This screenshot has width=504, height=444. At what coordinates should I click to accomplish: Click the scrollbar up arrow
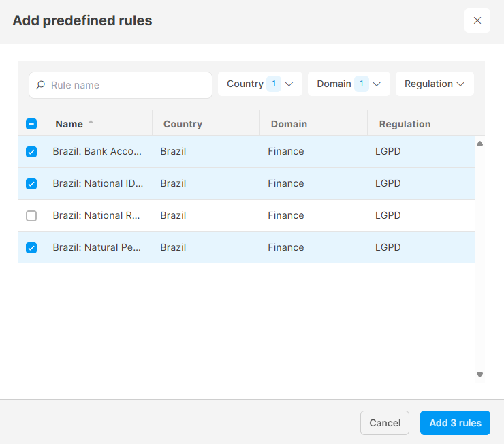click(x=479, y=143)
